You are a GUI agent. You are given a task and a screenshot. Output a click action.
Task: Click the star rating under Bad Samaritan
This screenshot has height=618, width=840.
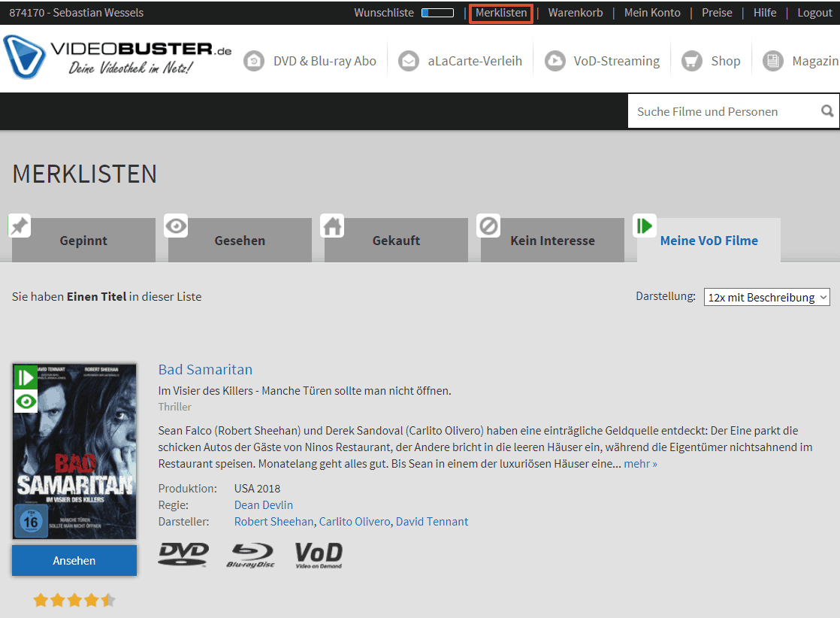click(x=74, y=600)
